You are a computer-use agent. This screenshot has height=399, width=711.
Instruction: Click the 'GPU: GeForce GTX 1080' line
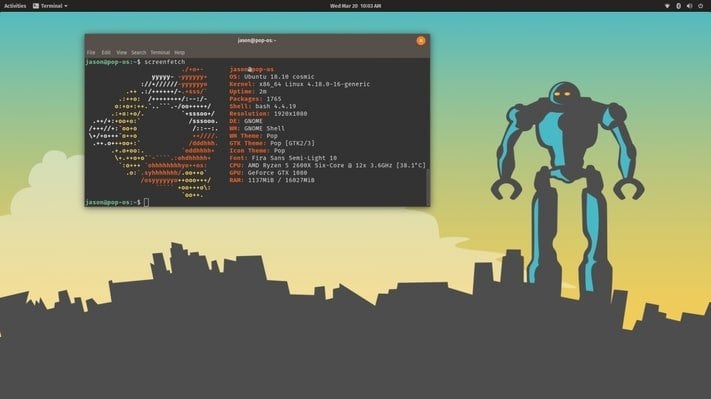point(268,173)
